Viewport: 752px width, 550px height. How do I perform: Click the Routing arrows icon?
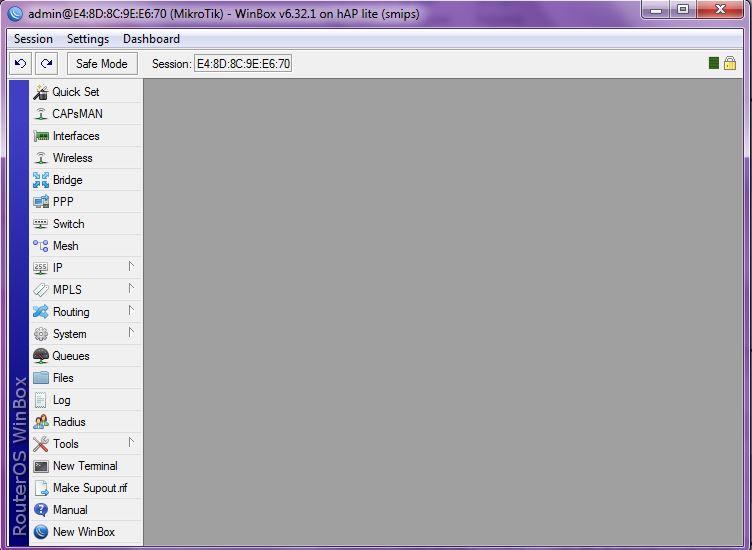pyautogui.click(x=41, y=312)
